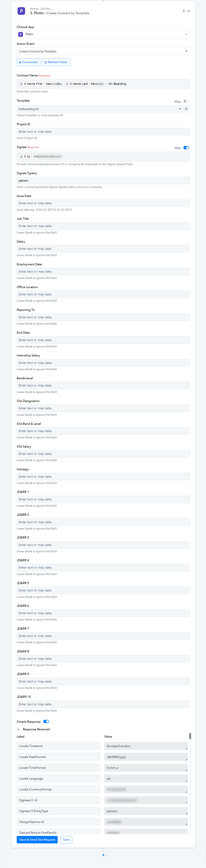Collapse the Plutio action step
The height and width of the screenshot is (868, 206).
pyautogui.click(x=189, y=11)
